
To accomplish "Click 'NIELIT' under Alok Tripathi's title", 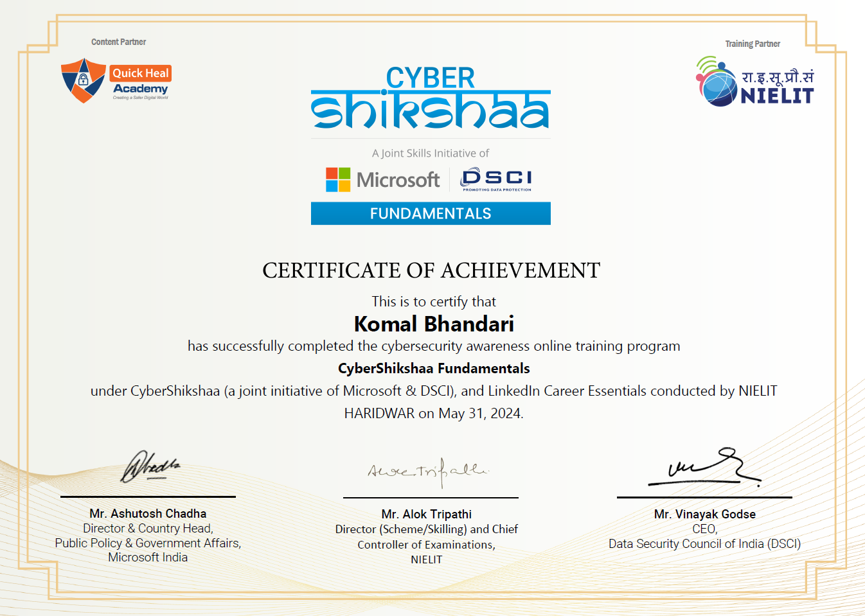I will click(x=426, y=559).
